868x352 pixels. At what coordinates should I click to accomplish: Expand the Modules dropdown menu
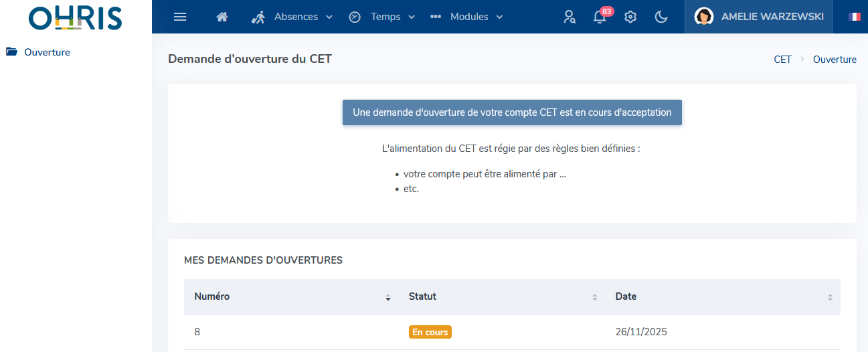click(x=466, y=17)
